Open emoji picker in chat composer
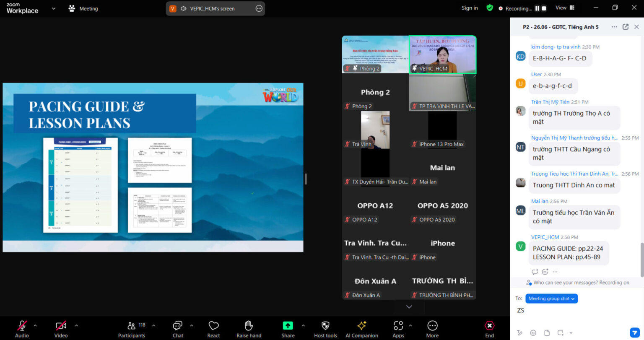The height and width of the screenshot is (340, 644). [533, 333]
